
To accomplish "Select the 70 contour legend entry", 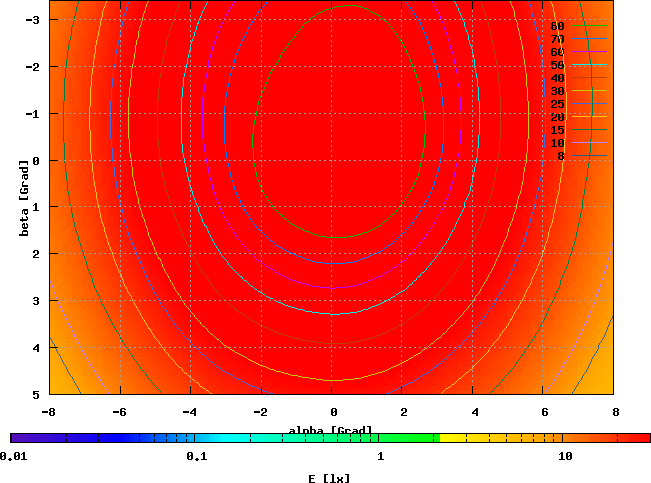I will 558,39.
